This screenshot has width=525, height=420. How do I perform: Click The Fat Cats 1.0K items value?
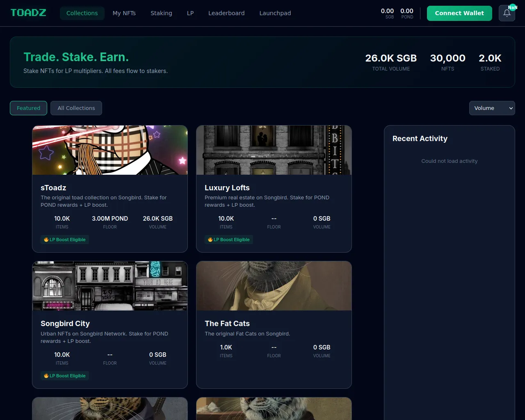(226, 347)
